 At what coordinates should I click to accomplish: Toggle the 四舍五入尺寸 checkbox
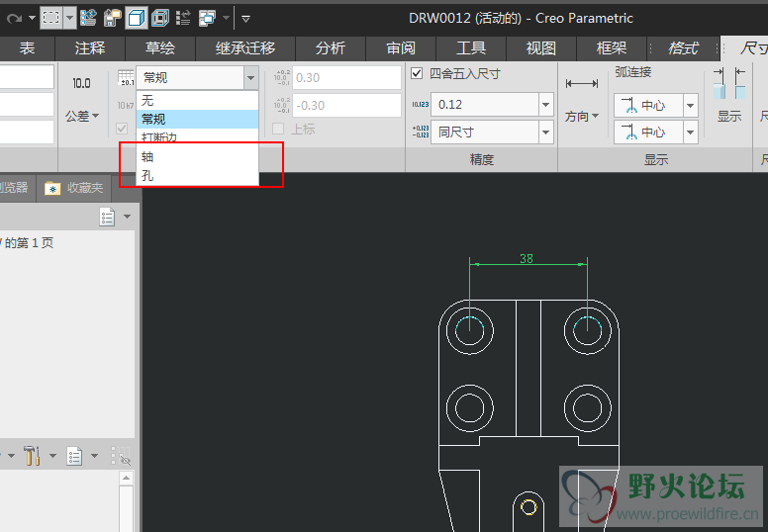tap(417, 73)
